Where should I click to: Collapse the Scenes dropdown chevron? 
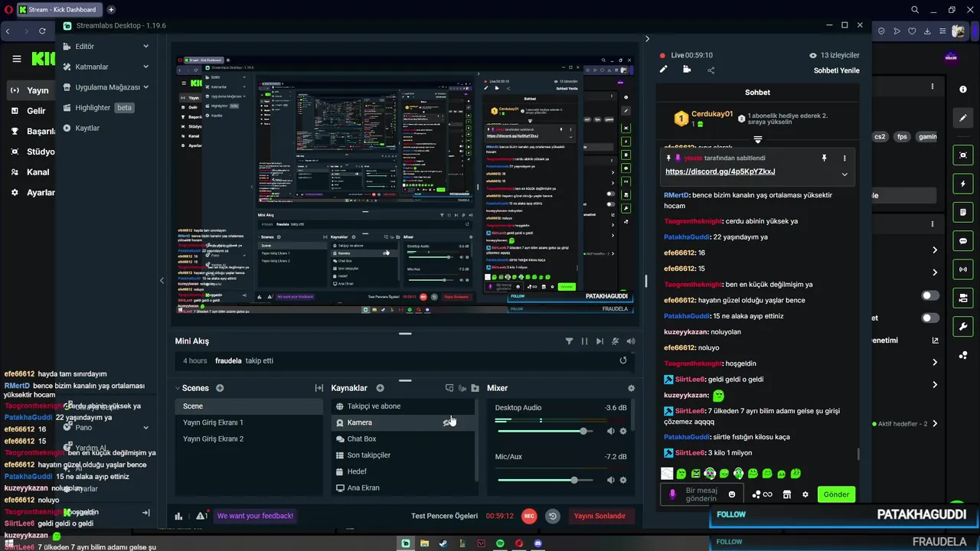(178, 388)
